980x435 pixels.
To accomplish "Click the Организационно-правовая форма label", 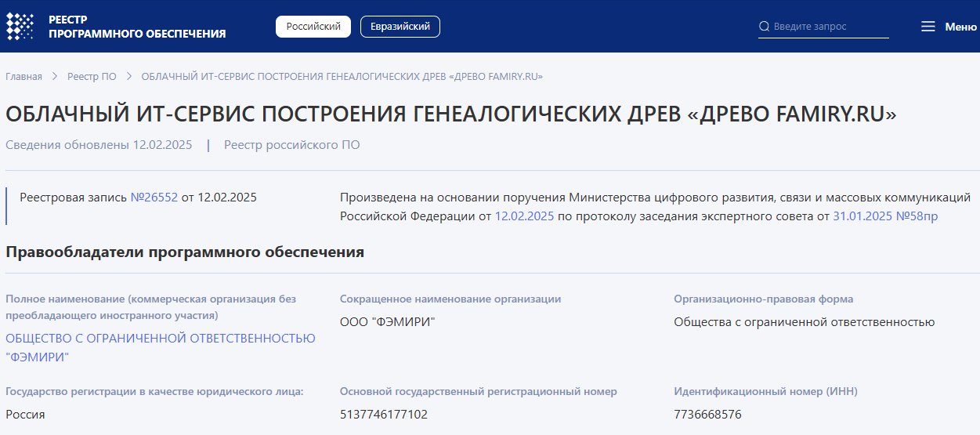I will tap(764, 299).
